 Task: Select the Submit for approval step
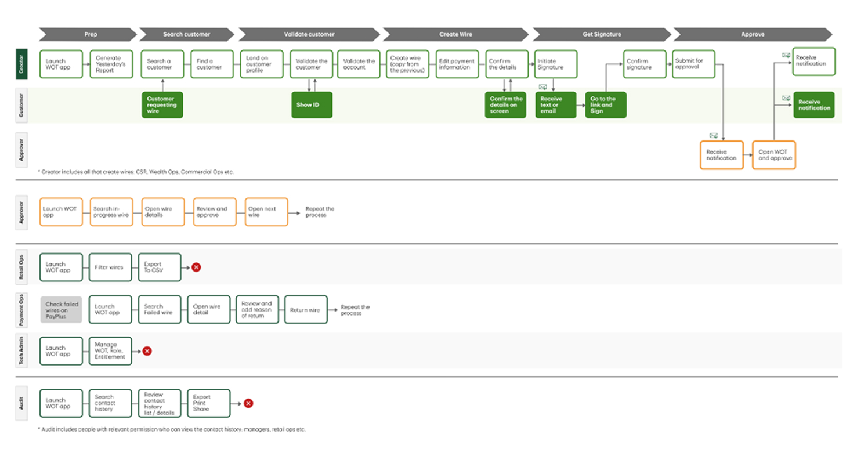694,64
